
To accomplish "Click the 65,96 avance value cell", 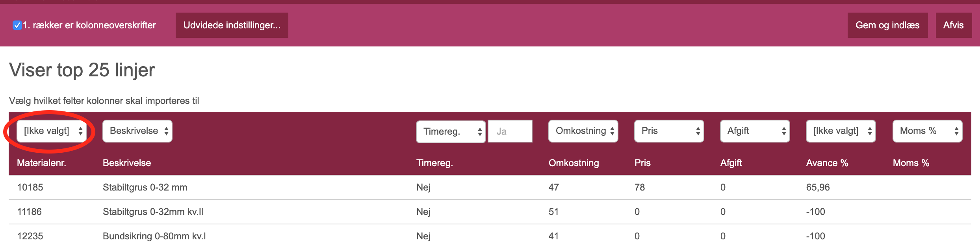I will click(x=818, y=187).
